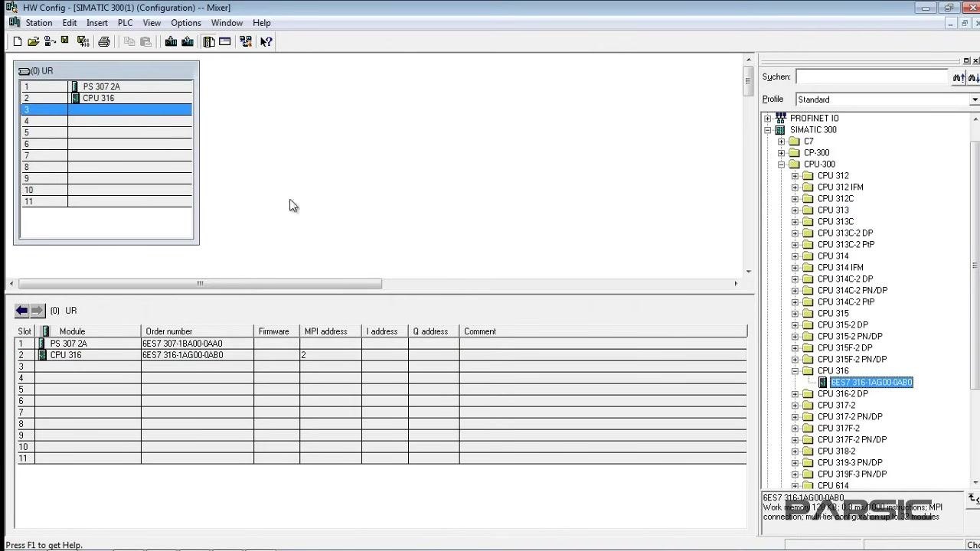Screen dimensions: 980x551
Task: Expand the CP-300 folder
Action: (x=781, y=152)
